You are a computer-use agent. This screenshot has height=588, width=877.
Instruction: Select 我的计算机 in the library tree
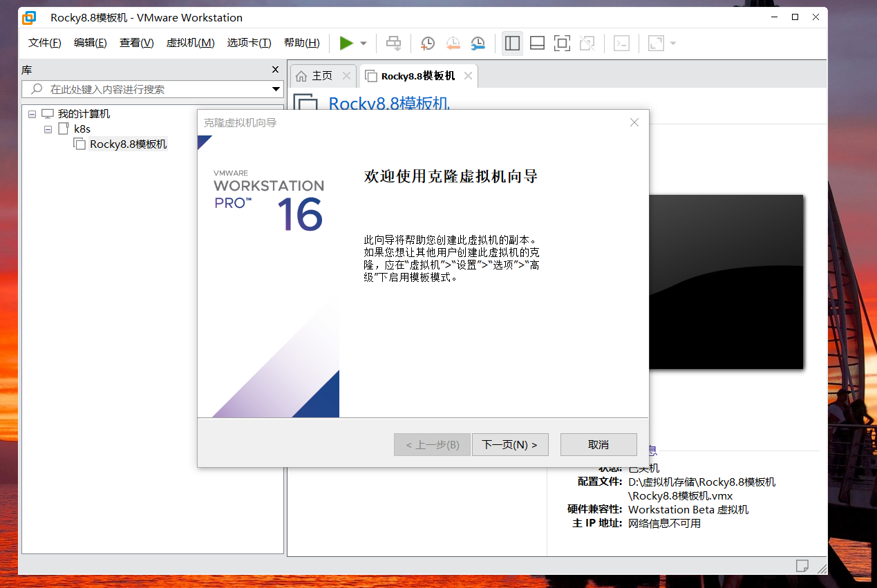pyautogui.click(x=84, y=114)
